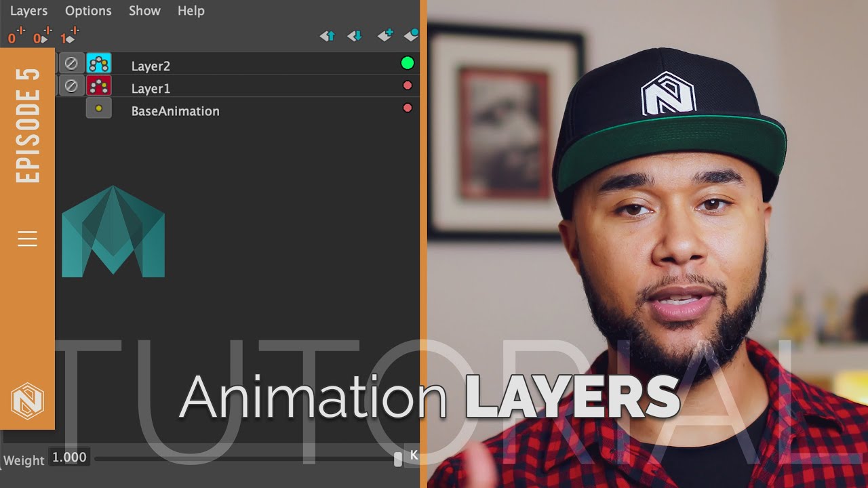Mute Layer2 using its slash toggle

click(71, 63)
